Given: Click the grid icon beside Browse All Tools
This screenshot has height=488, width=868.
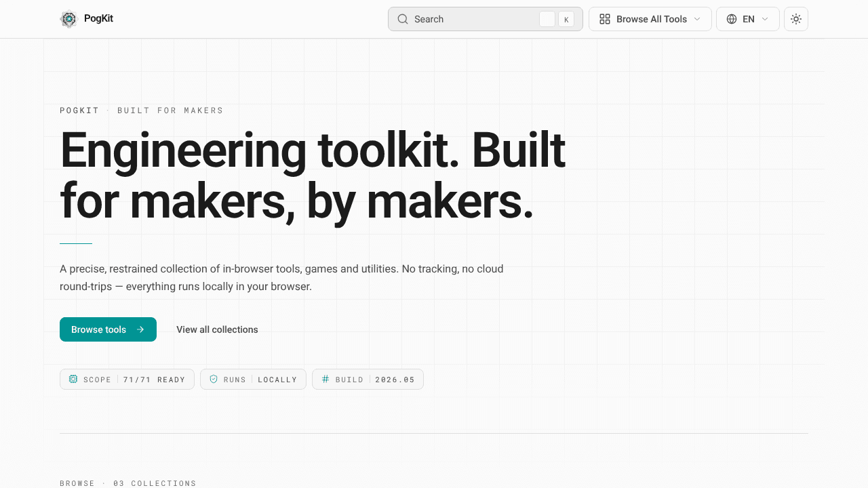Looking at the screenshot, I should (605, 19).
